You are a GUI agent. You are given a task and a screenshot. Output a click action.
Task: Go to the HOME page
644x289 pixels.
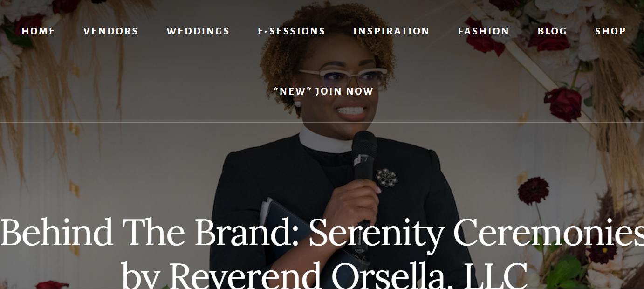(39, 31)
